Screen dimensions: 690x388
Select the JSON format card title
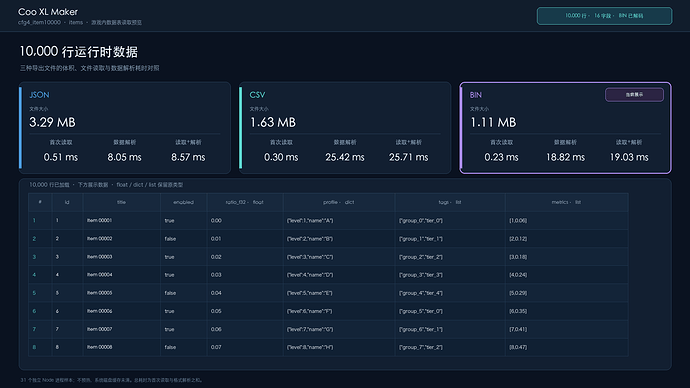[x=39, y=95]
